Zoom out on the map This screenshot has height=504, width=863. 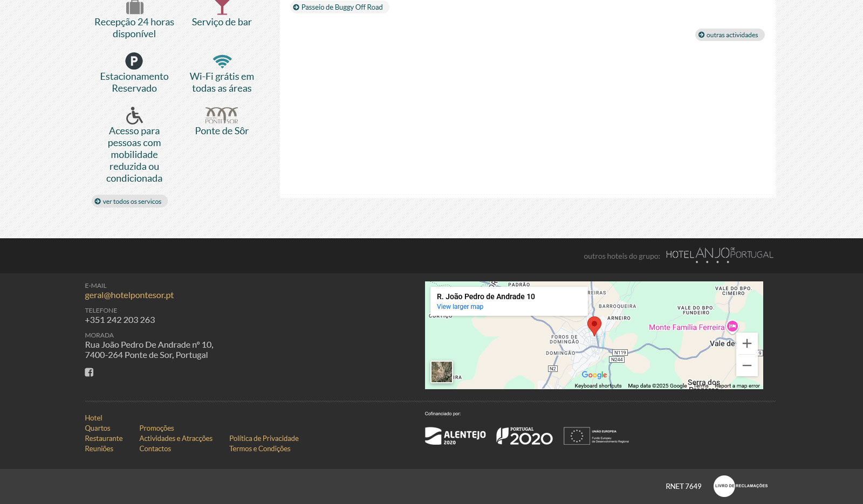pos(746,365)
